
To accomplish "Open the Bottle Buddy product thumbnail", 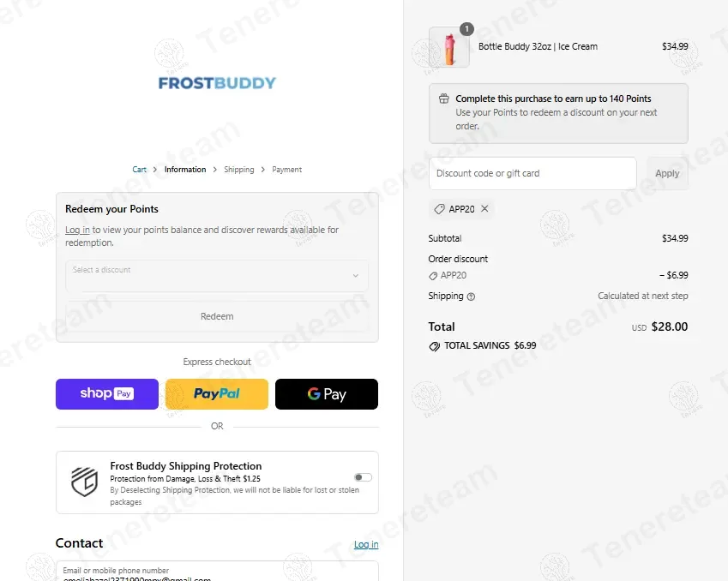I will tap(449, 47).
